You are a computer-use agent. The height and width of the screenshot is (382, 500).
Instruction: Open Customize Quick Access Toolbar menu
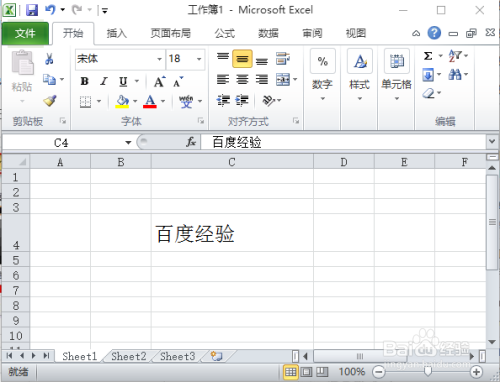(x=105, y=11)
